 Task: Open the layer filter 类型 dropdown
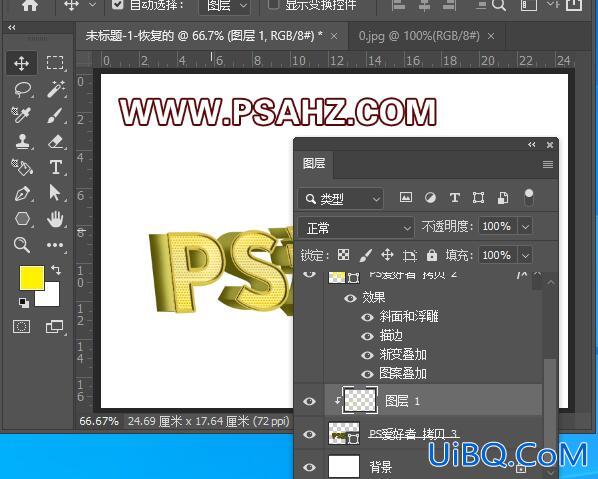point(340,198)
